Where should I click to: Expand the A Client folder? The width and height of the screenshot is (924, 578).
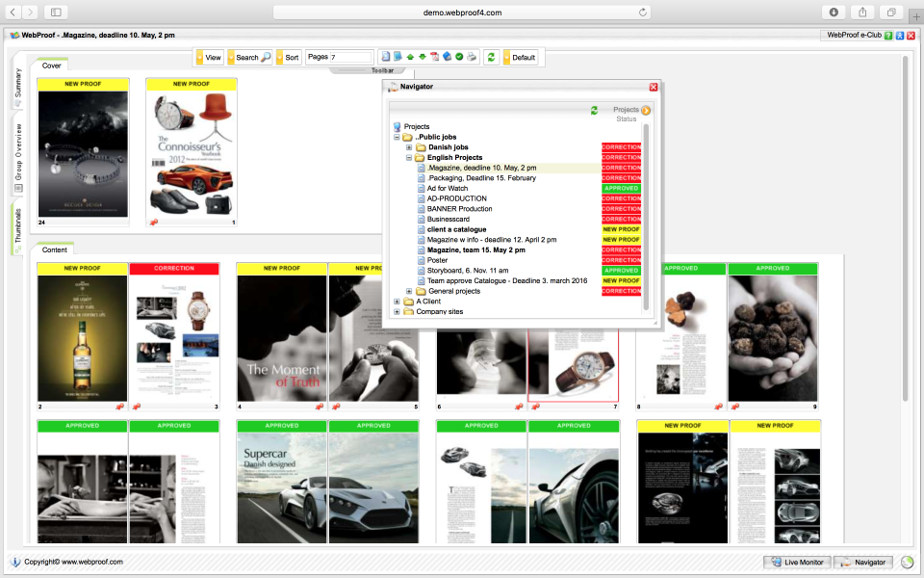(398, 302)
